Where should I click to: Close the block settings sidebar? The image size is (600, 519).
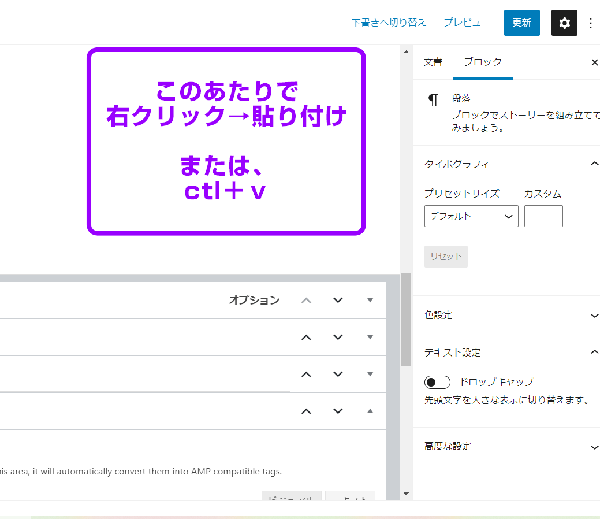[x=595, y=62]
